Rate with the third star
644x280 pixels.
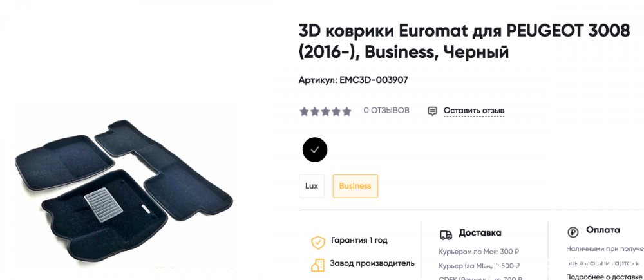pyautogui.click(x=325, y=111)
